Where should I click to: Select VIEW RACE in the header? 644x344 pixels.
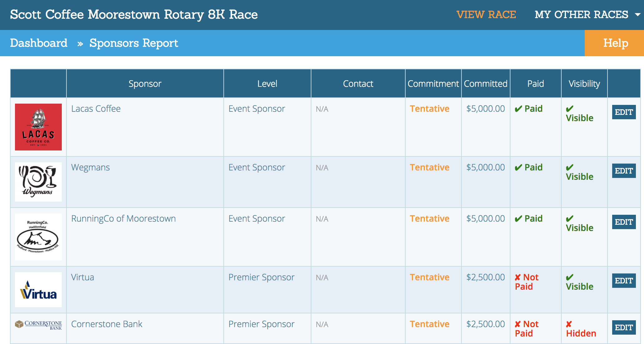[x=487, y=14]
